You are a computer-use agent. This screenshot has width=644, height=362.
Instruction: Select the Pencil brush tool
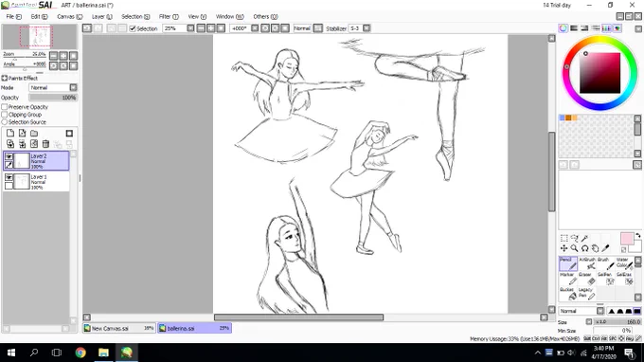tap(567, 263)
